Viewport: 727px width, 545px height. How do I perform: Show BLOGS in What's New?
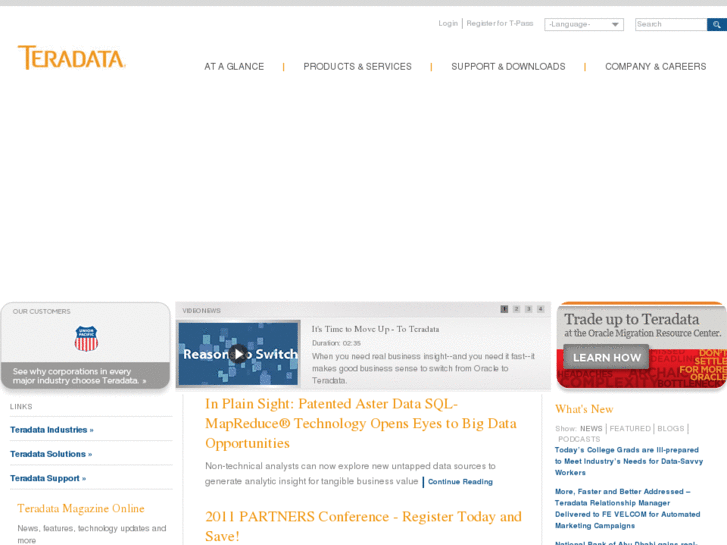coord(670,429)
